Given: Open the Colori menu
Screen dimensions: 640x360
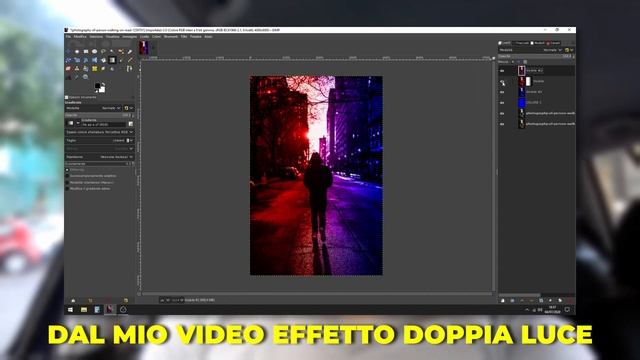Looking at the screenshot, I should pyautogui.click(x=157, y=36).
